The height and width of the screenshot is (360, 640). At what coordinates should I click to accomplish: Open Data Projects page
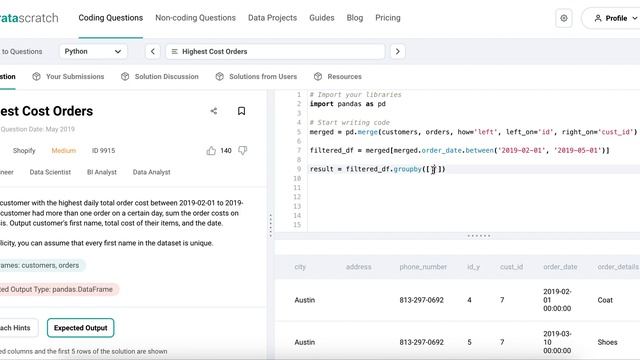click(272, 18)
